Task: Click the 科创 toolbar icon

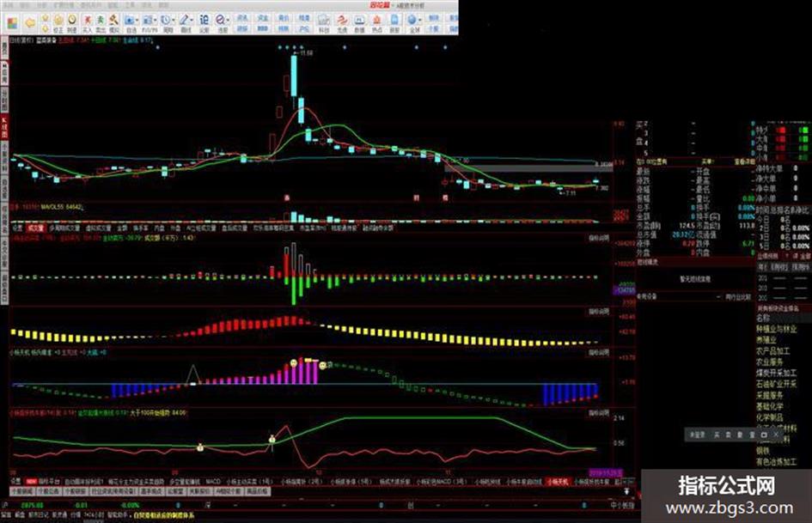Action: click(324, 23)
